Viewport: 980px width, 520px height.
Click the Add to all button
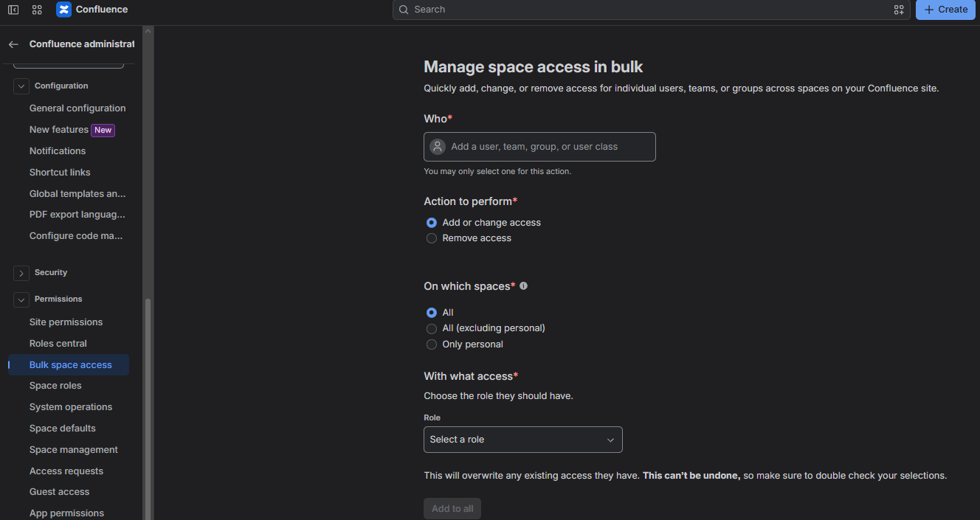452,509
